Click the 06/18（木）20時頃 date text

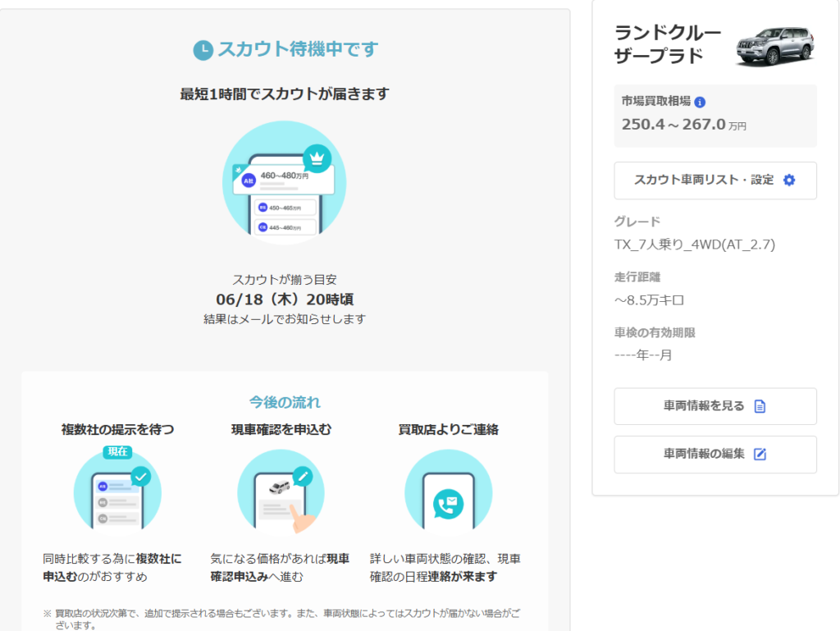[x=285, y=299]
